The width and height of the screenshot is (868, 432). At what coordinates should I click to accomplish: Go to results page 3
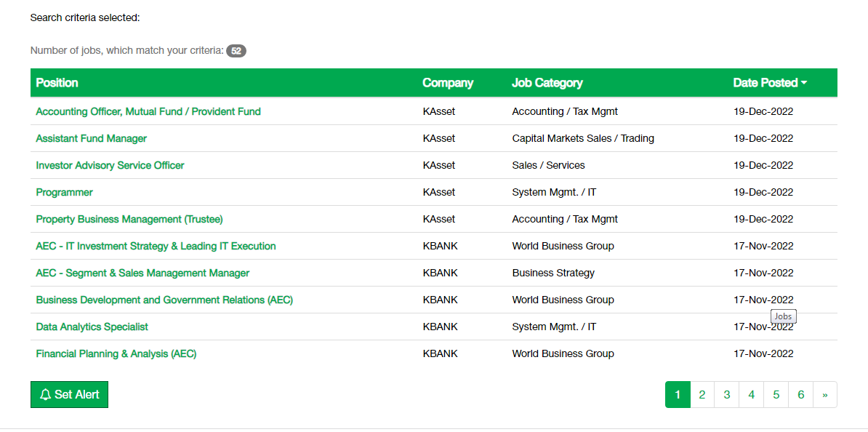(726, 395)
